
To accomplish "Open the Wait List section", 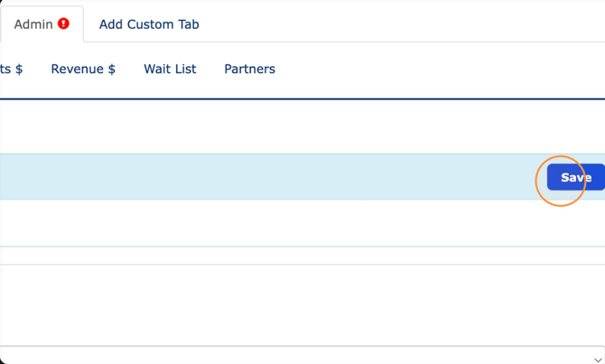I will [170, 69].
